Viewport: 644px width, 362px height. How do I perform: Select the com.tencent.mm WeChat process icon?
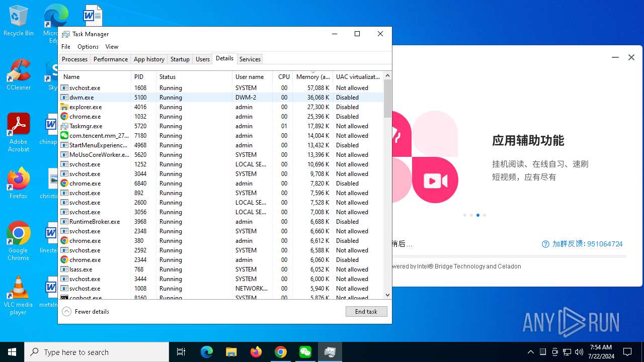tap(64, 136)
